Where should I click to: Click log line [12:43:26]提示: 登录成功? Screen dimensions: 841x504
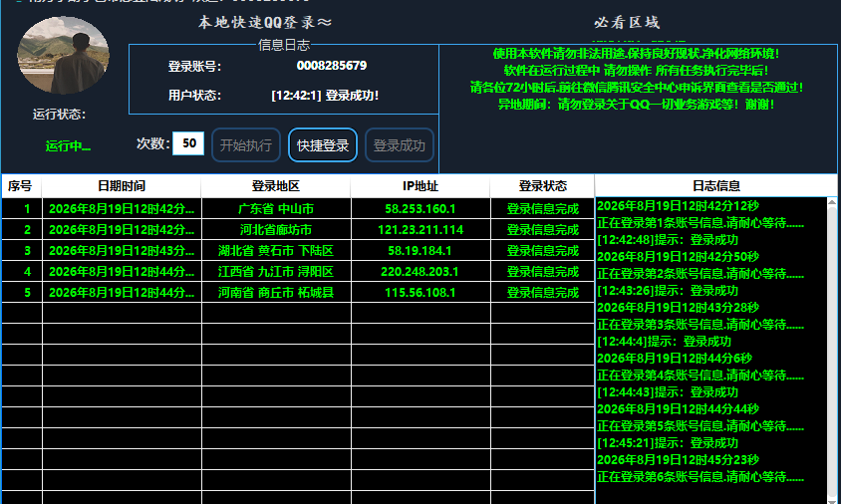[668, 291]
